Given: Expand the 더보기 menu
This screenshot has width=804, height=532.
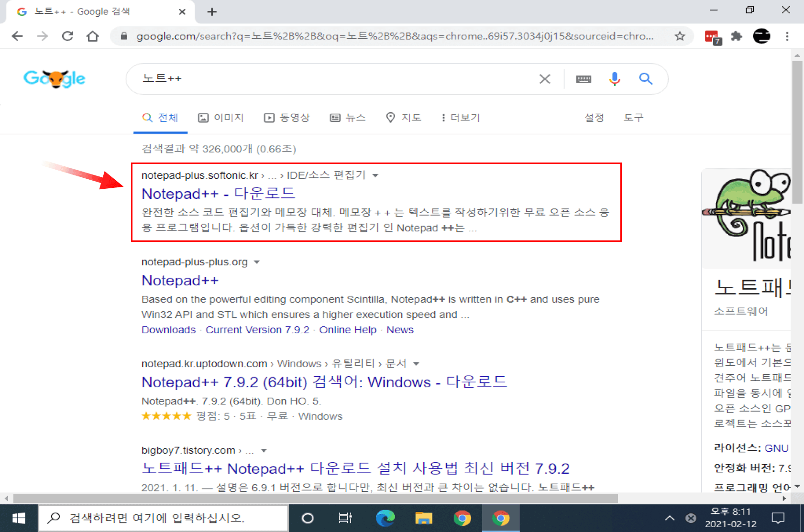Looking at the screenshot, I should 461,118.
